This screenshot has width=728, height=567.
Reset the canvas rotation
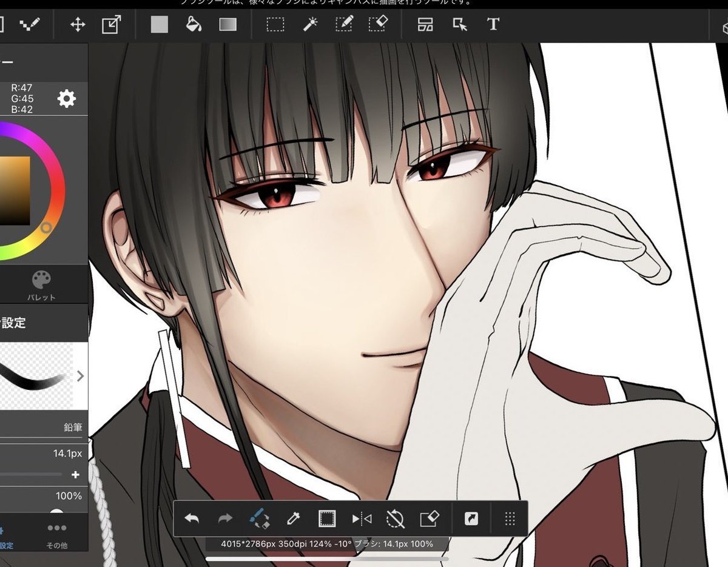pyautogui.click(x=395, y=518)
